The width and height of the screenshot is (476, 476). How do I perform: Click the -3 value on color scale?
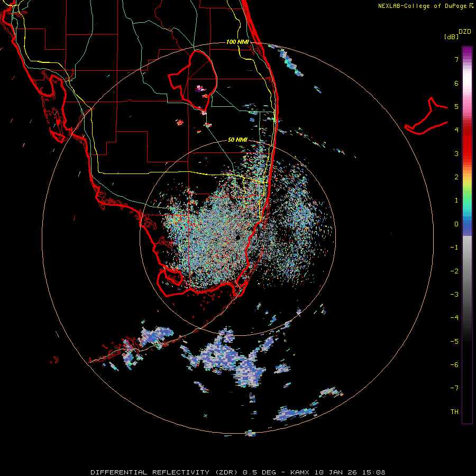(454, 295)
